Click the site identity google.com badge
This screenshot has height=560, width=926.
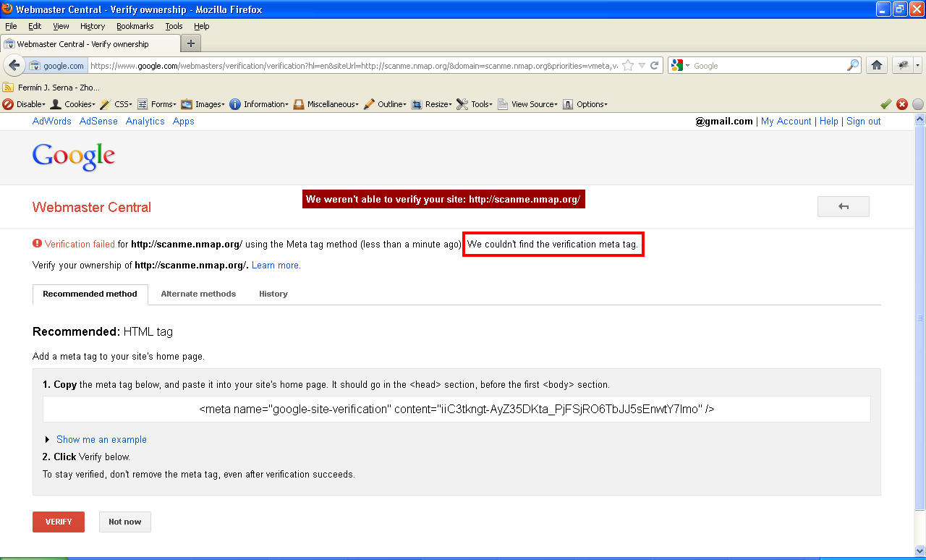[57, 65]
